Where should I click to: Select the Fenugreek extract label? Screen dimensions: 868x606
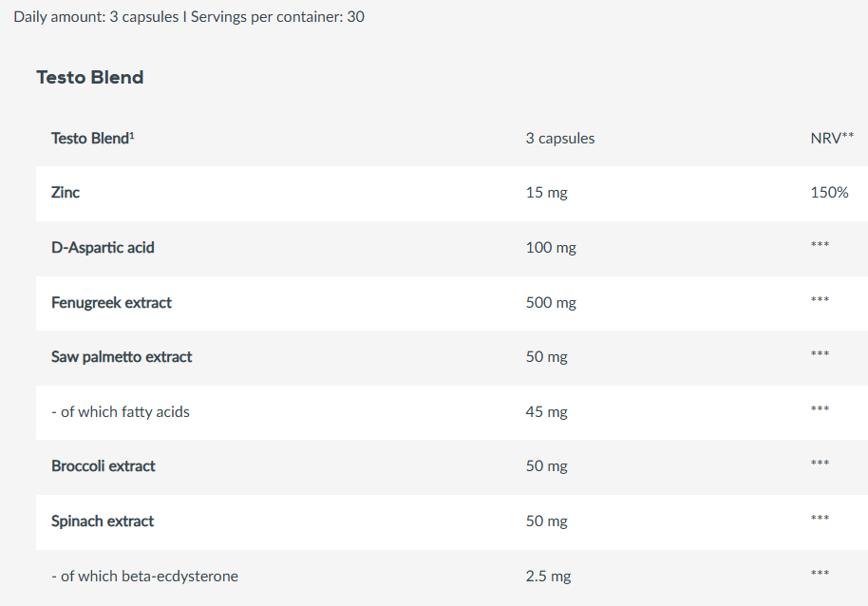click(x=111, y=303)
